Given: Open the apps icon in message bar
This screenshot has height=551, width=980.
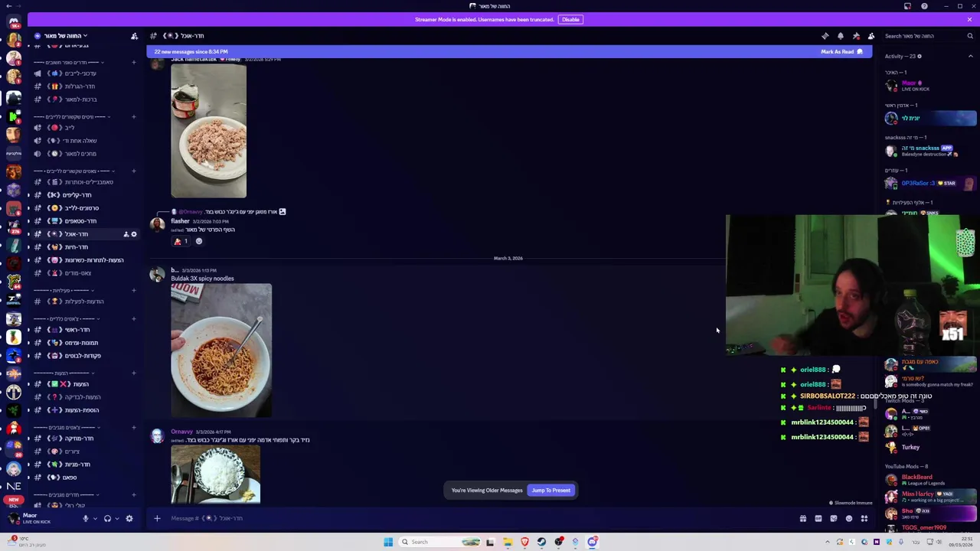Looking at the screenshot, I should [864, 519].
